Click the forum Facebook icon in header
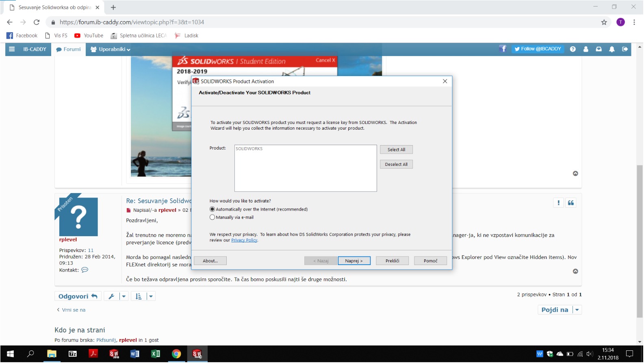This screenshot has height=363, width=644. tap(503, 49)
